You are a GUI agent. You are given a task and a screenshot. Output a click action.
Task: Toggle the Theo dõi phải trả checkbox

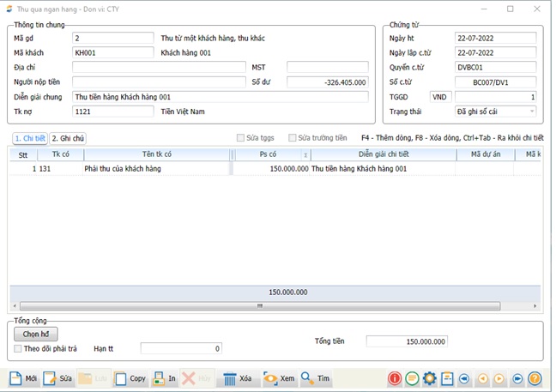[18, 349]
